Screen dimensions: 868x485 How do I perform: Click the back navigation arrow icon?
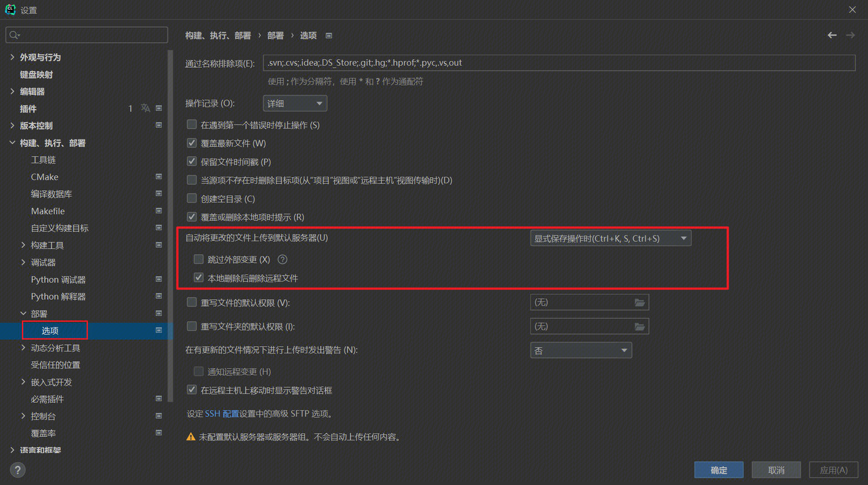click(x=832, y=35)
